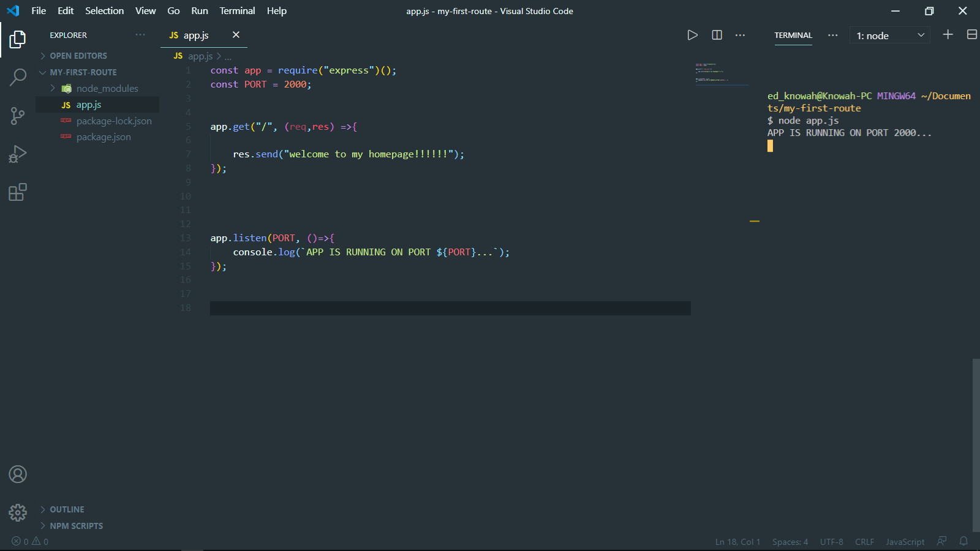The width and height of the screenshot is (980, 551).
Task: Open the Search view in activity bar
Action: coord(18,77)
